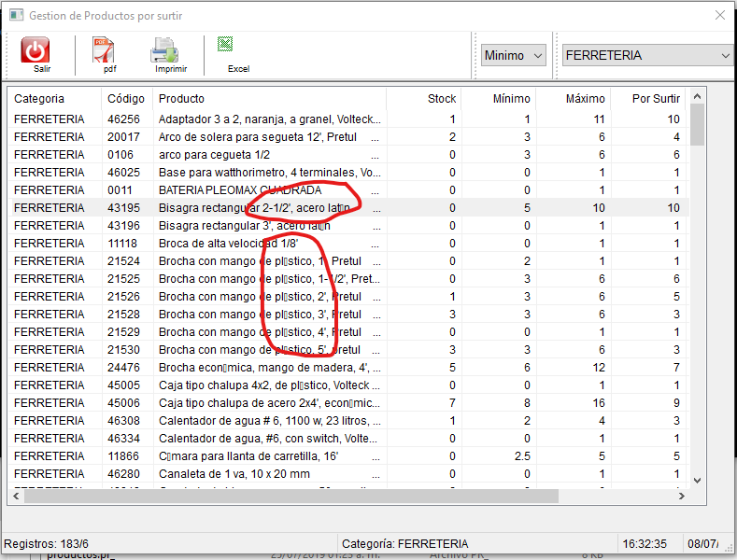
Task: Export the report with the pdf icon
Action: 103,50
